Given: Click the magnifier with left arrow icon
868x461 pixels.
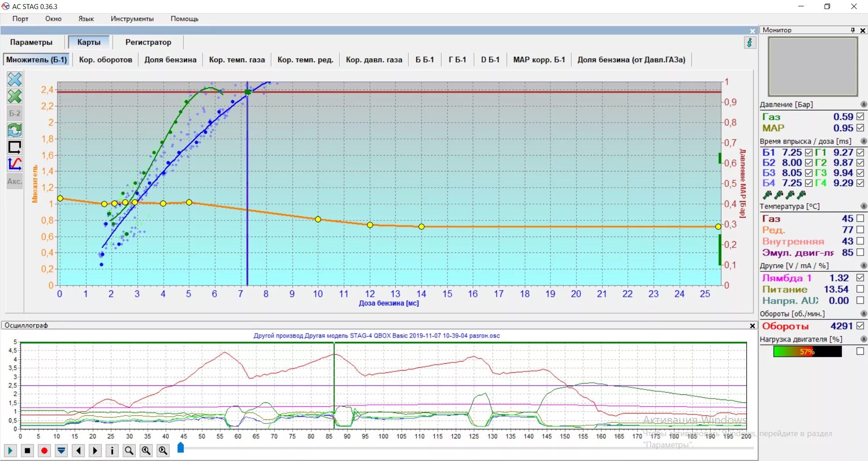Looking at the screenshot, I should 146,451.
